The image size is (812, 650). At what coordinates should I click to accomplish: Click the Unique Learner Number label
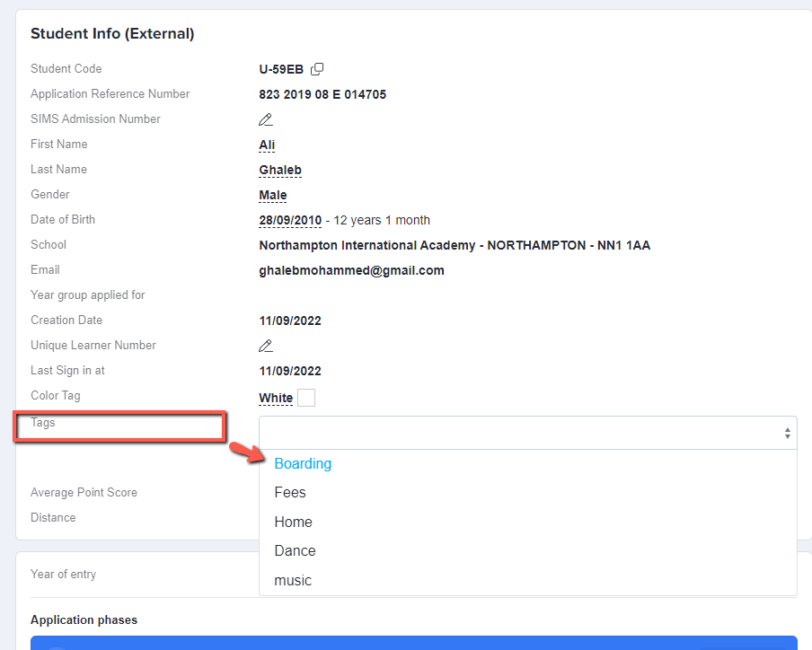click(x=93, y=345)
